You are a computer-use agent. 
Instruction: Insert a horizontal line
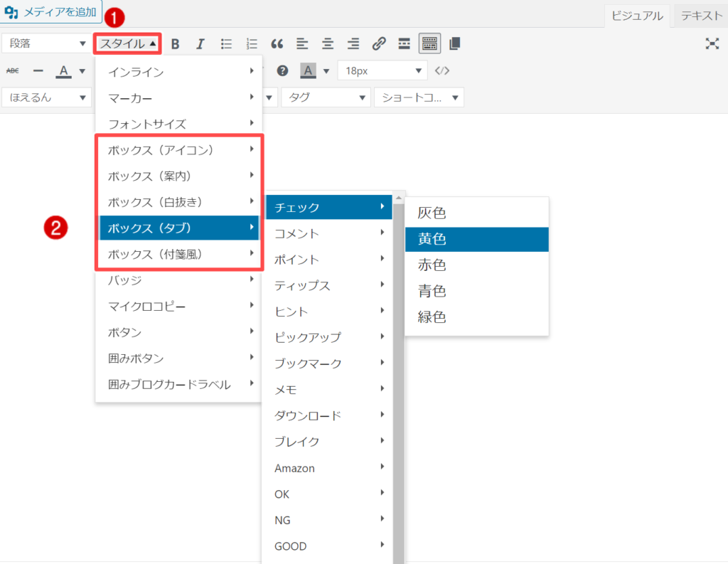[38, 70]
